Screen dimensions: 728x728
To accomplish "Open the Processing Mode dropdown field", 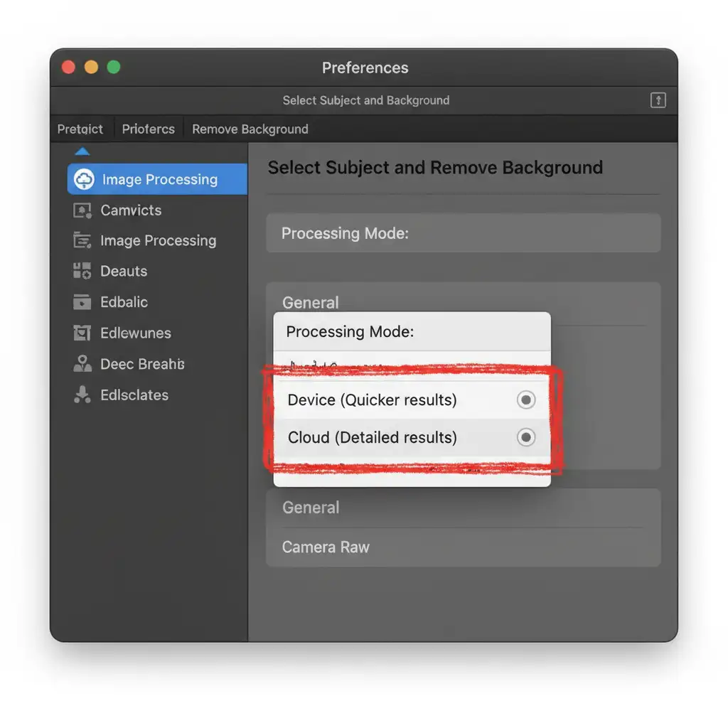I will coord(463,233).
